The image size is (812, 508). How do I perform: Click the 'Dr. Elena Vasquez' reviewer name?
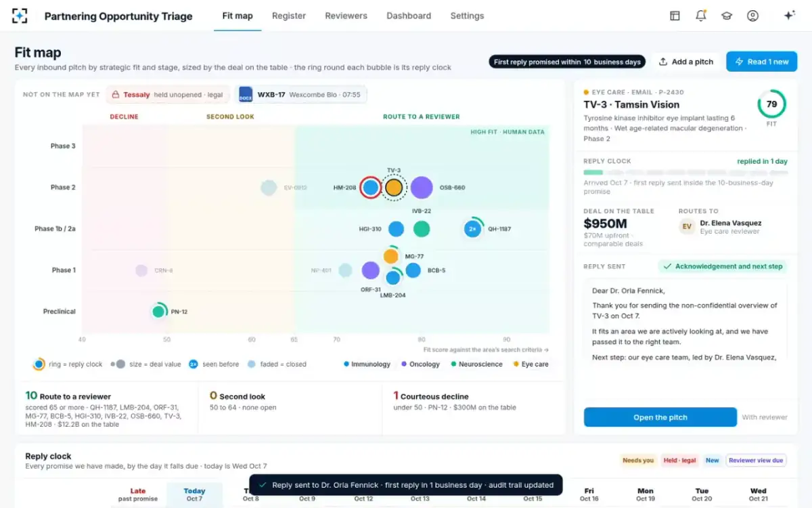(x=731, y=223)
